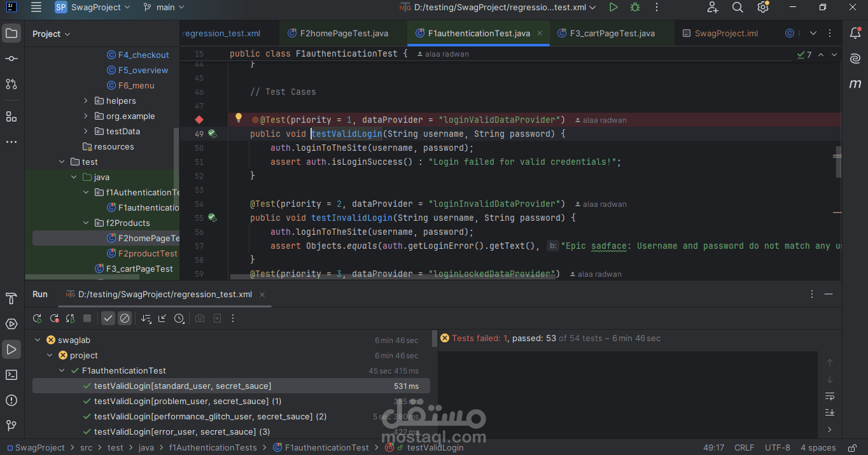Toggle Show Ignored tests filter
The height and width of the screenshot is (455, 868).
tap(125, 318)
